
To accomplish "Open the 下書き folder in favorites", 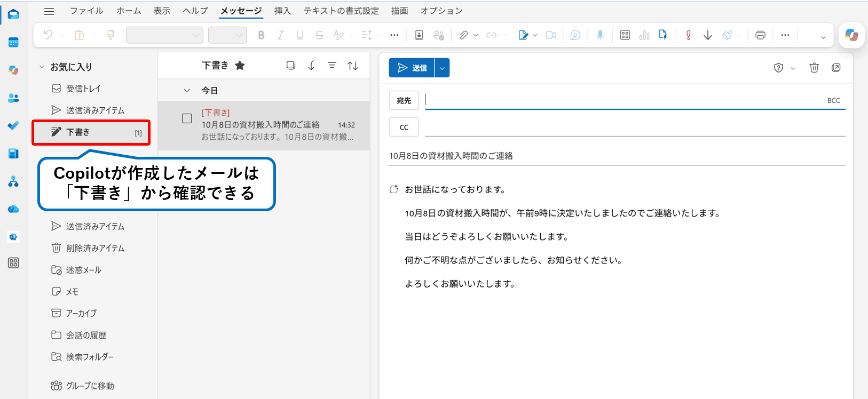I will coord(91,132).
